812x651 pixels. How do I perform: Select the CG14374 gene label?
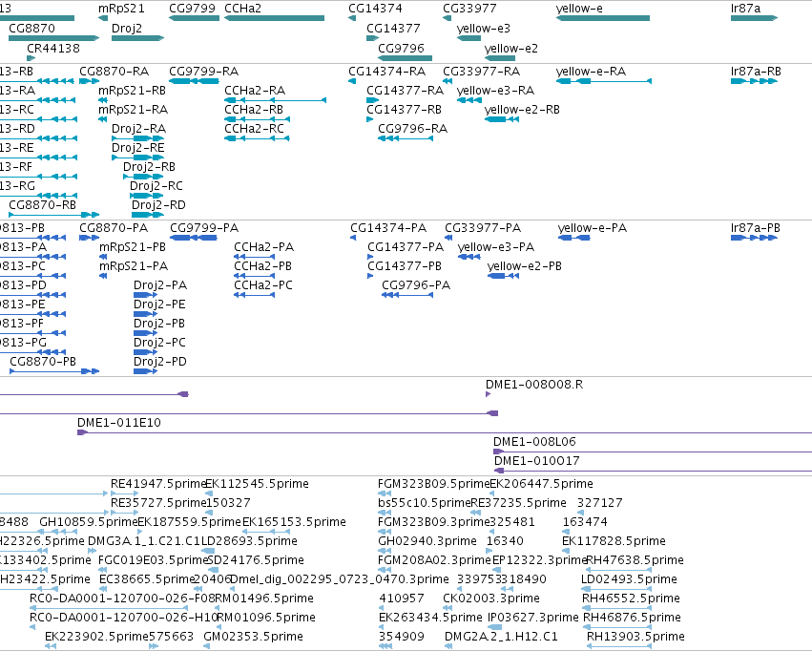[375, 9]
